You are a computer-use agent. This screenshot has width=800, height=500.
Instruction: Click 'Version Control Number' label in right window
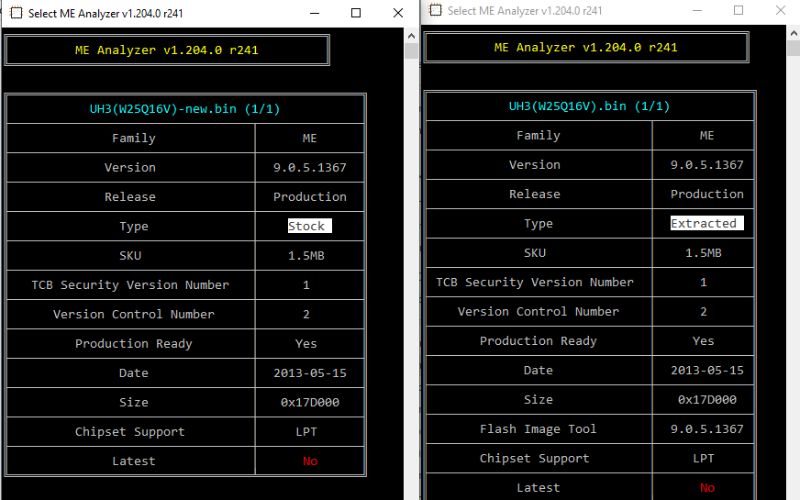(538, 311)
